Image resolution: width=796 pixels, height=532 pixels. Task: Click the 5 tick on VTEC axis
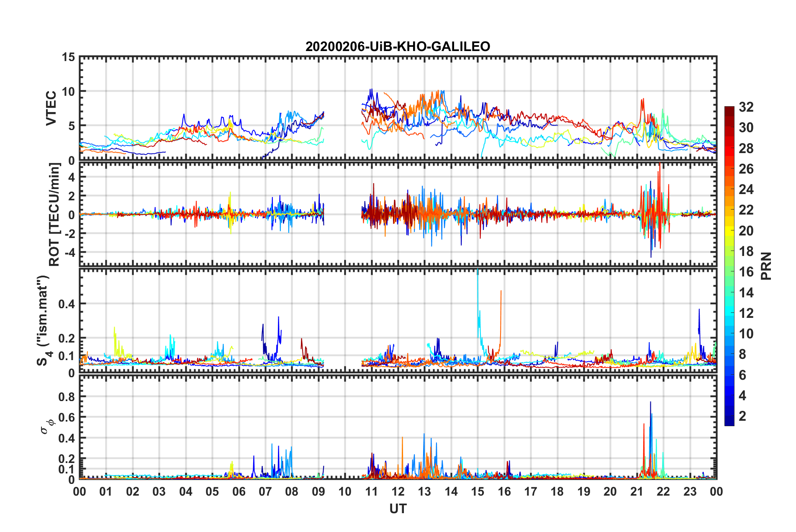(72, 126)
